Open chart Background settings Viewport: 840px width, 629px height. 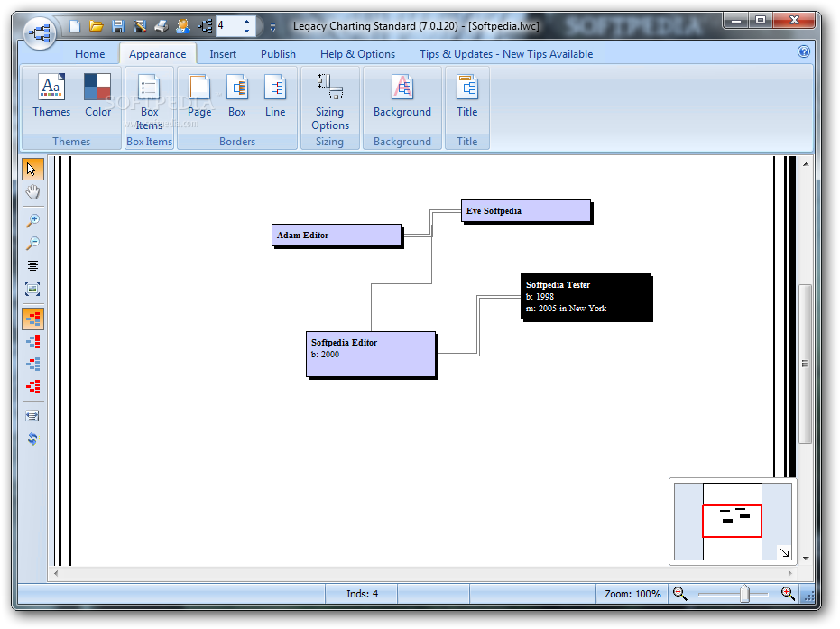(x=402, y=96)
